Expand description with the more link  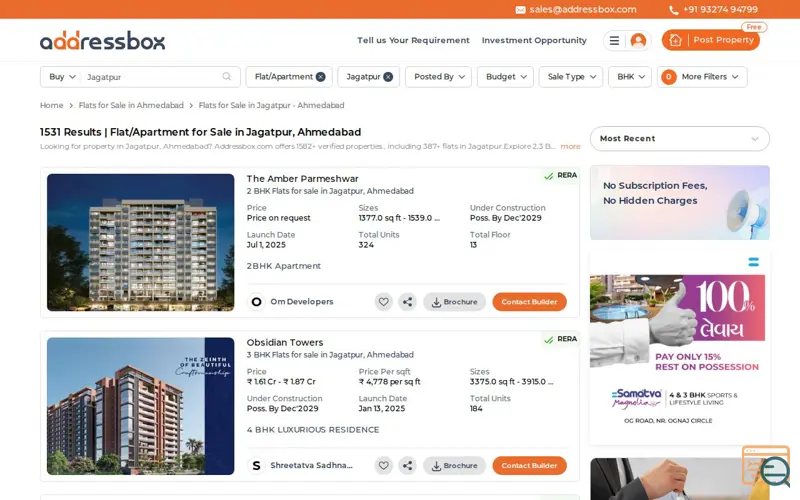(570, 146)
